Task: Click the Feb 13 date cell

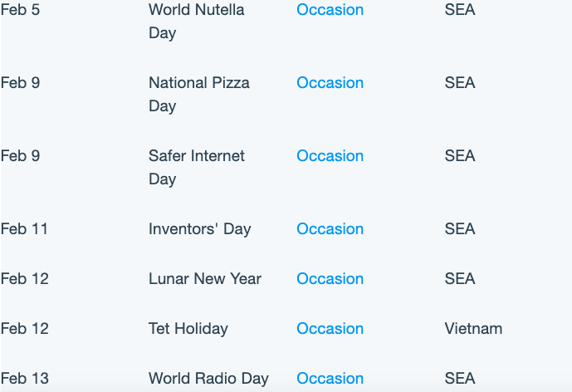Action: [x=24, y=379]
